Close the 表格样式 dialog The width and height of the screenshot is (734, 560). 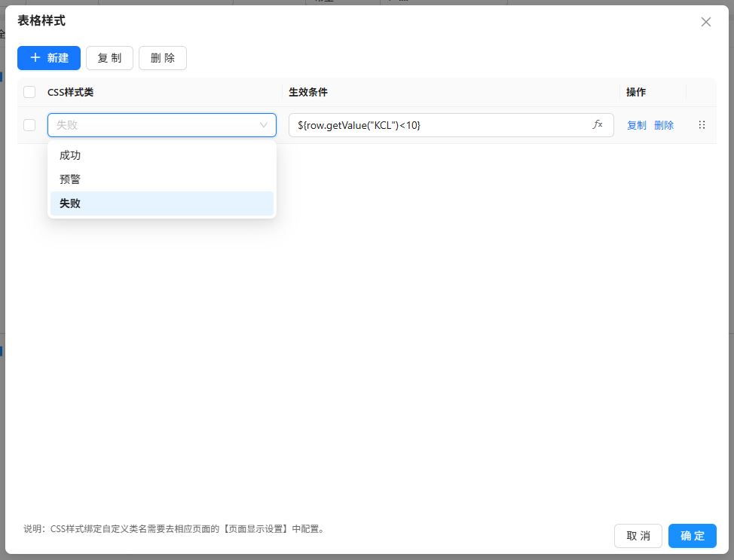coord(706,22)
